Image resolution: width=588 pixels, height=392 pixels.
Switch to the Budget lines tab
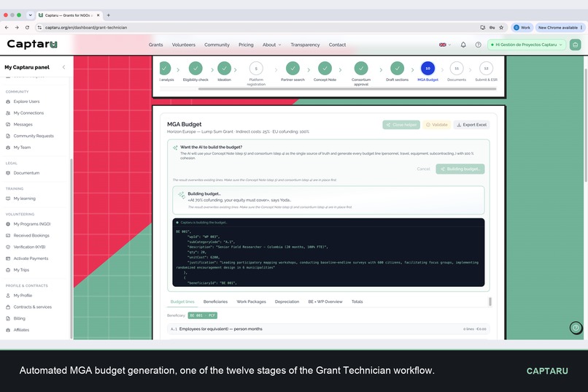(182, 301)
